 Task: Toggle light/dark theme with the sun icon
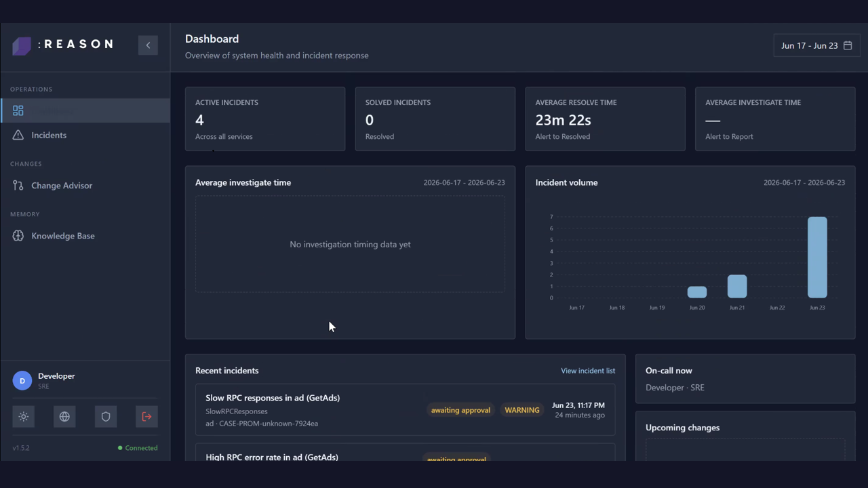24,417
